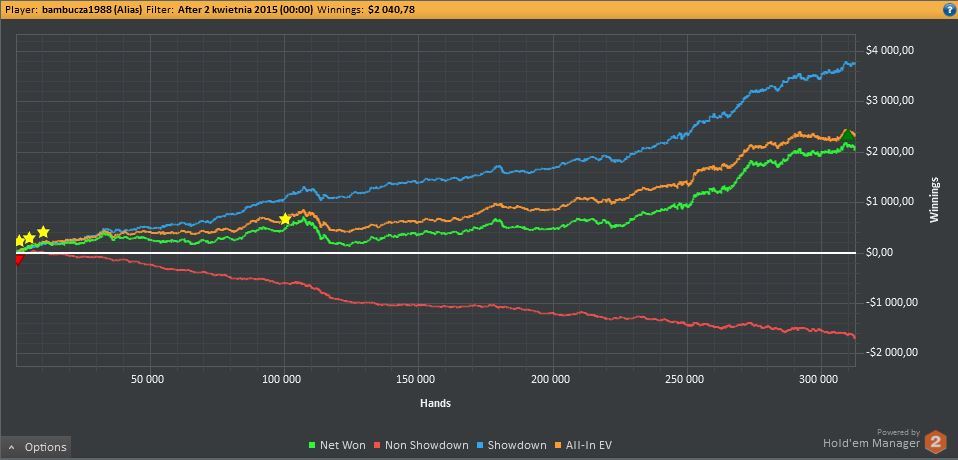Click the green upward triangle marker
958x460 pixels.
pos(846,136)
